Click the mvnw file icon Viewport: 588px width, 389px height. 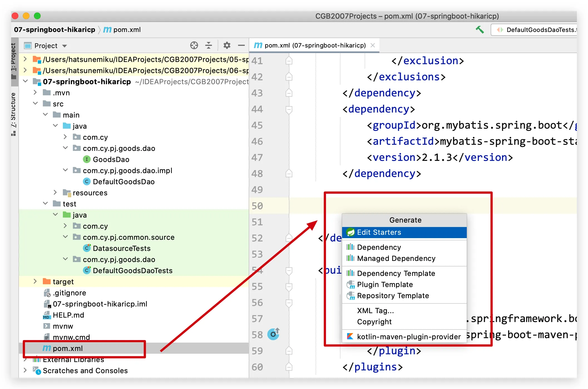(x=47, y=326)
